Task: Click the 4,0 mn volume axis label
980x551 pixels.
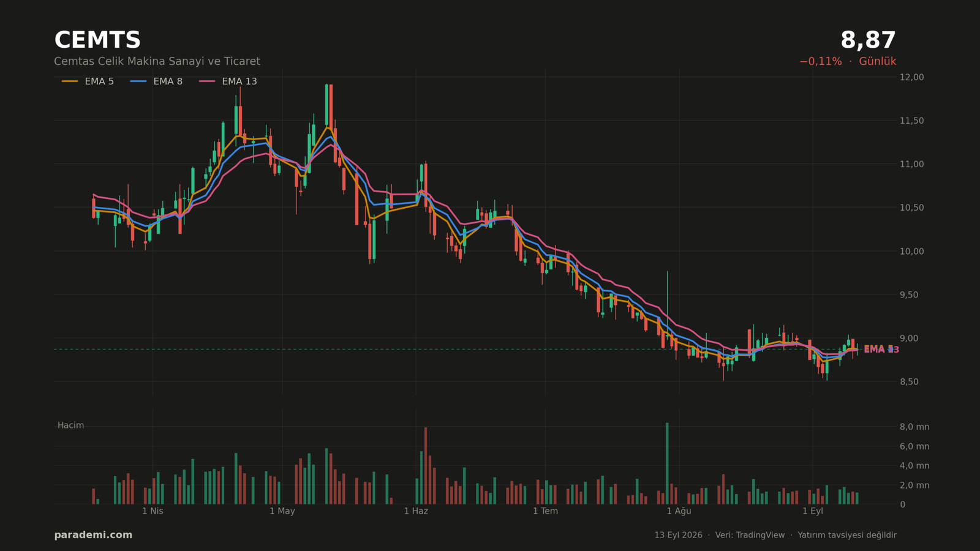Action: (x=914, y=466)
